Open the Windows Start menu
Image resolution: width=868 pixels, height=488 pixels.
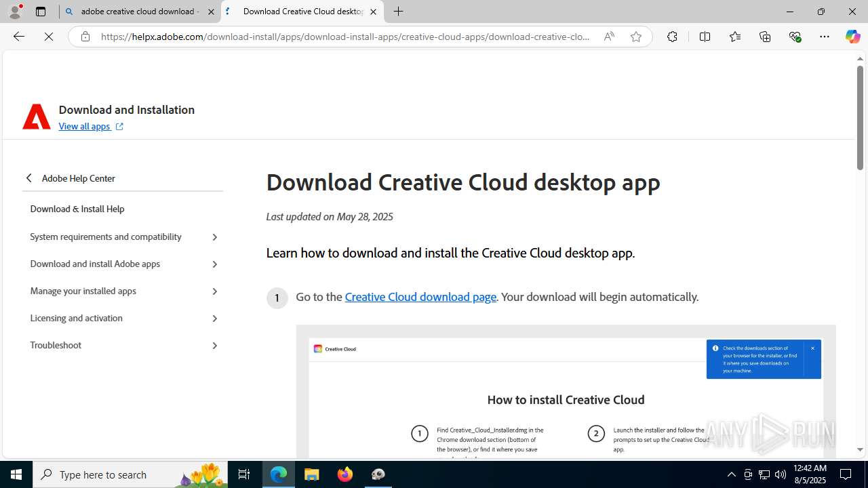click(x=16, y=474)
